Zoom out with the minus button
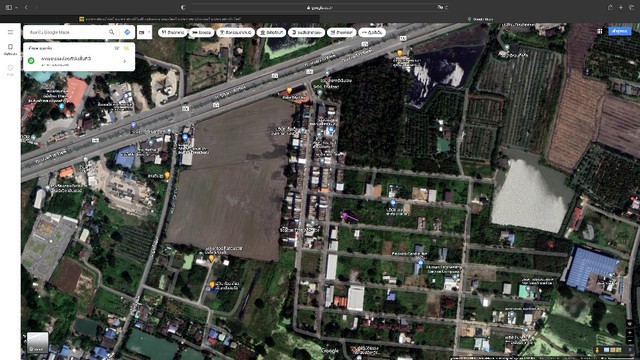The image size is (640, 360). (x=629, y=340)
